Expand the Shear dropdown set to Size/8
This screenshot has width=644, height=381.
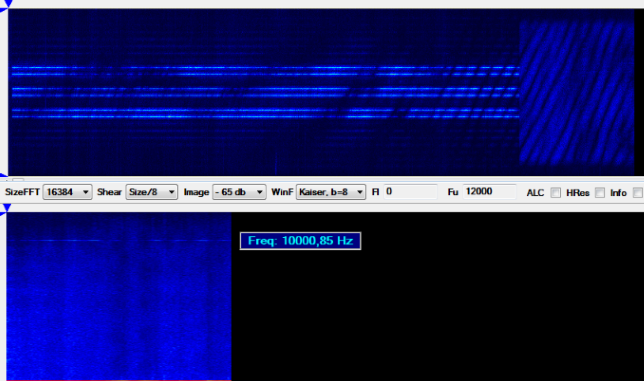[152, 192]
